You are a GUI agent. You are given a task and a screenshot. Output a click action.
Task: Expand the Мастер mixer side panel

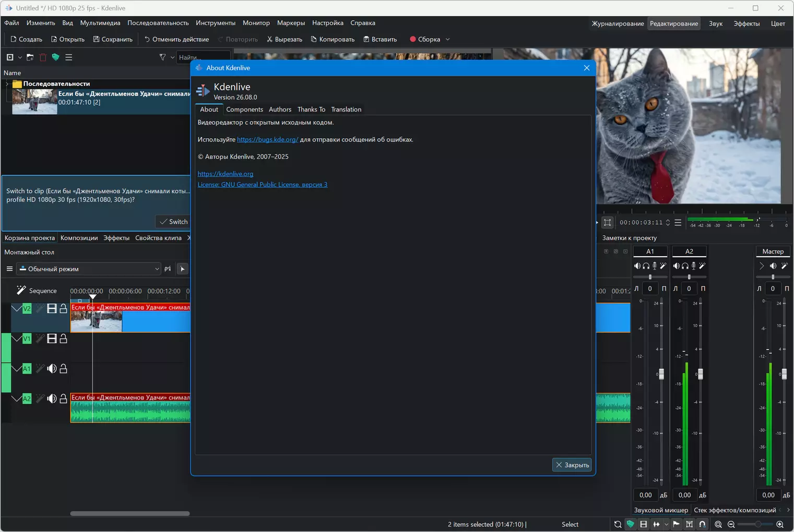762,266
